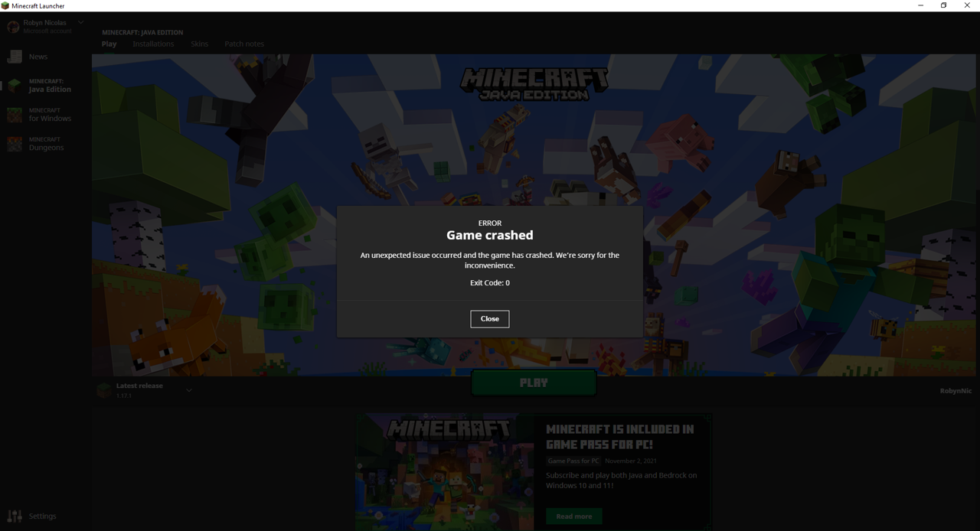Close the Game crashed error dialog
Image resolution: width=980 pixels, height=531 pixels.
coord(489,319)
